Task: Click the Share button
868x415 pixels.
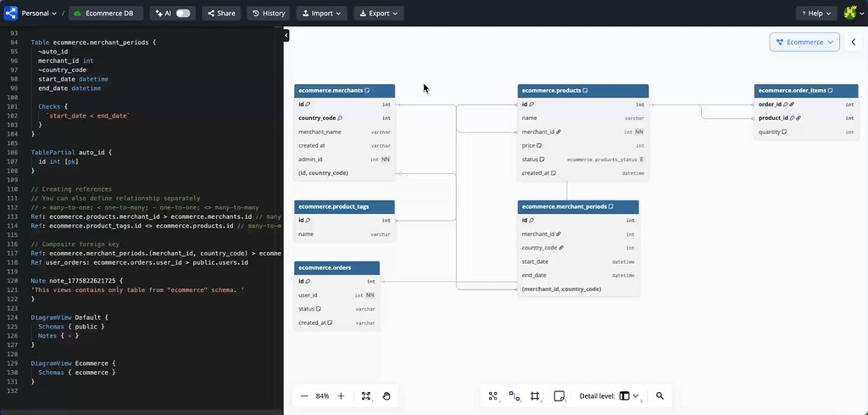Action: (221, 14)
